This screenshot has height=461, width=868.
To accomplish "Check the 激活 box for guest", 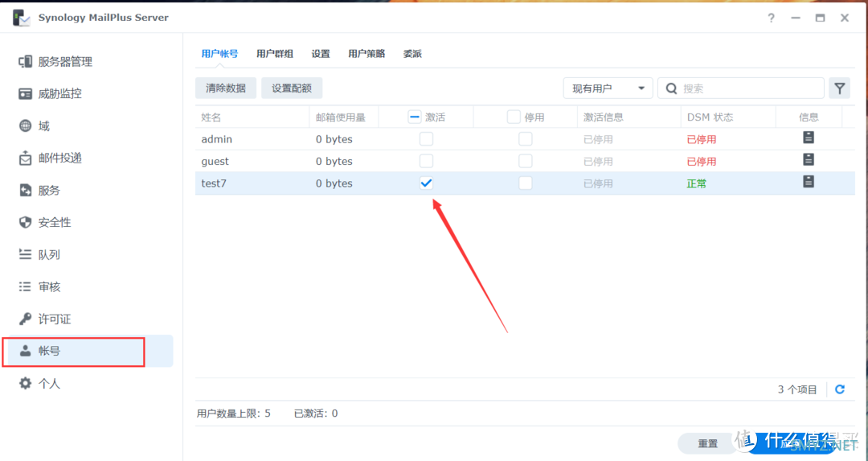I will pyautogui.click(x=426, y=161).
